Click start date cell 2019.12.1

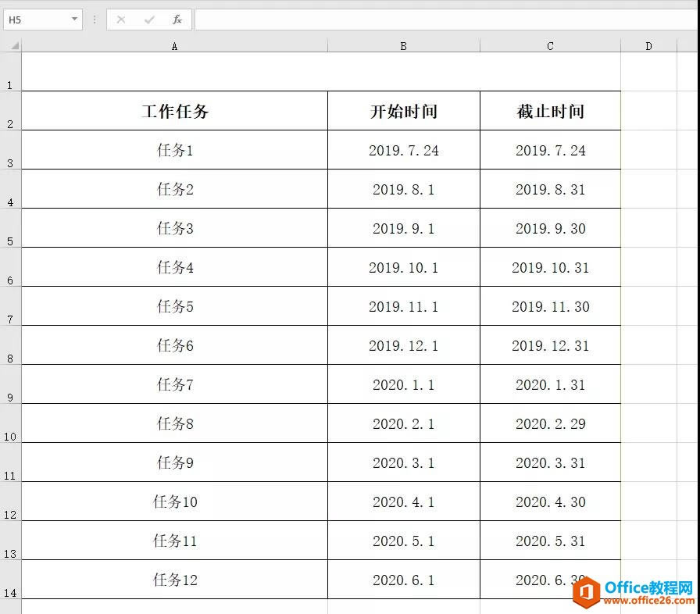(x=404, y=345)
